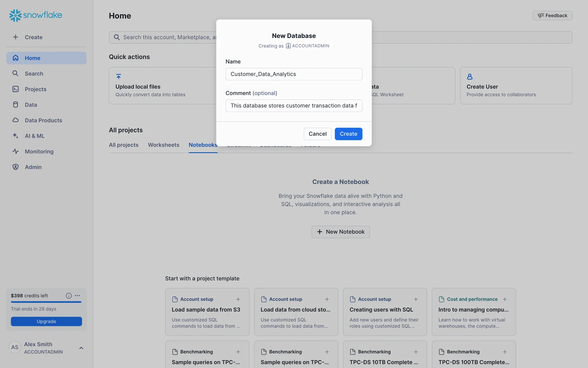The width and height of the screenshot is (588, 368).
Task: Open the credits three-dot more menu
Action: 77,296
